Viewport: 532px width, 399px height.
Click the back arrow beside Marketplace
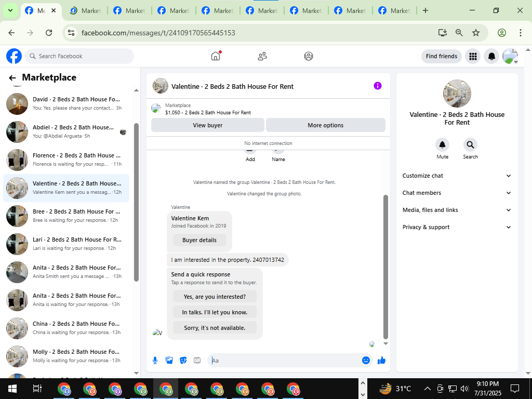12,78
